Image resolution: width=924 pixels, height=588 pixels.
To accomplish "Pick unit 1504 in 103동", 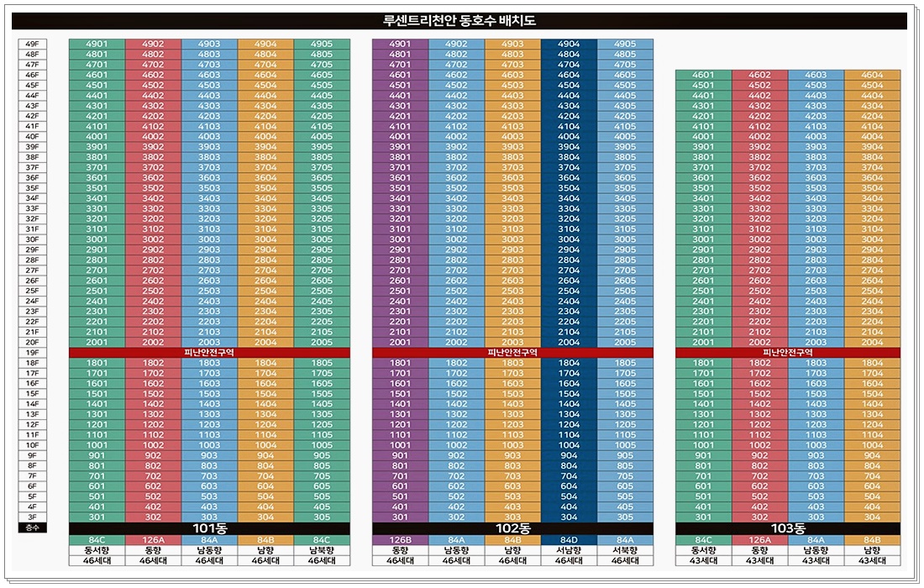I will click(872, 394).
